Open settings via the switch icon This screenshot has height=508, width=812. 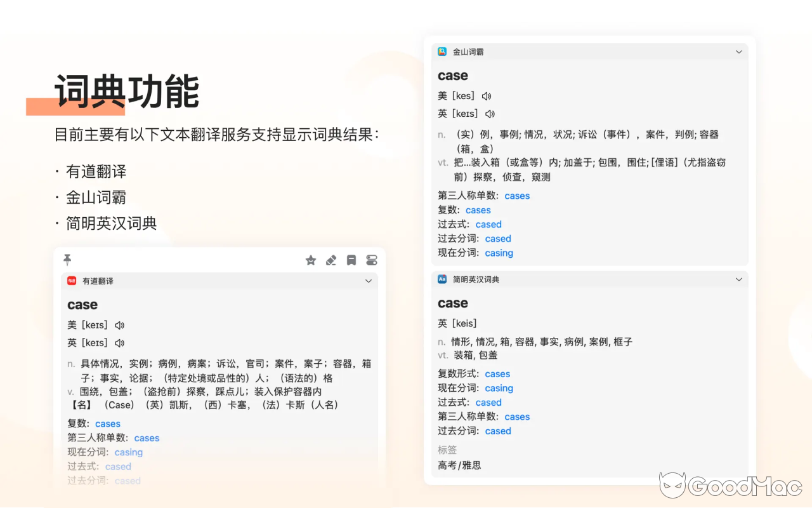(372, 260)
